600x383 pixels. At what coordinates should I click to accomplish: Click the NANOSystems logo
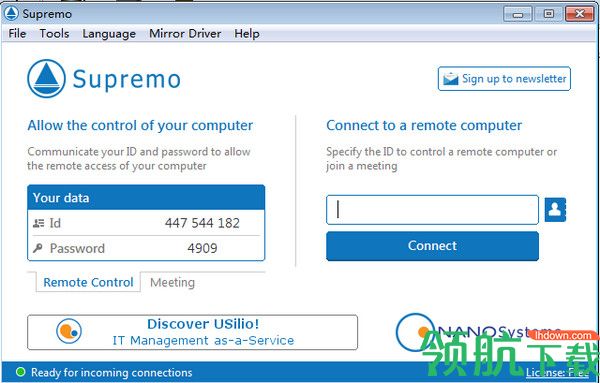[x=478, y=332]
